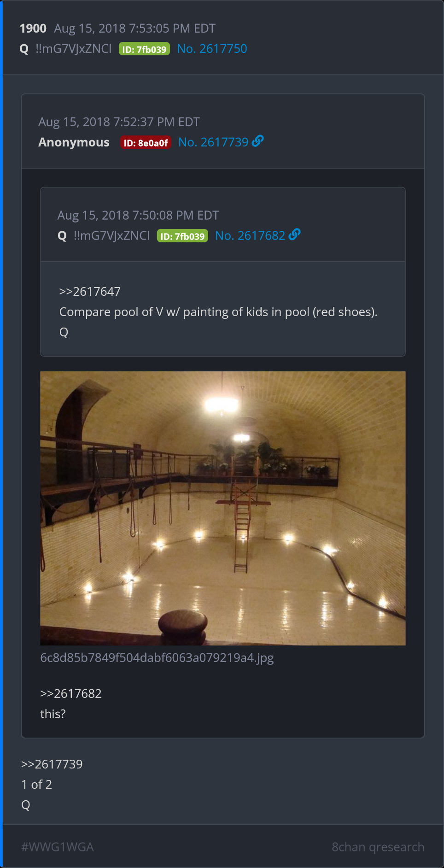The width and height of the screenshot is (444, 868).
Task: Click the Q !!mG7VJxZNCI tripcode in header
Action: [x=66, y=48]
